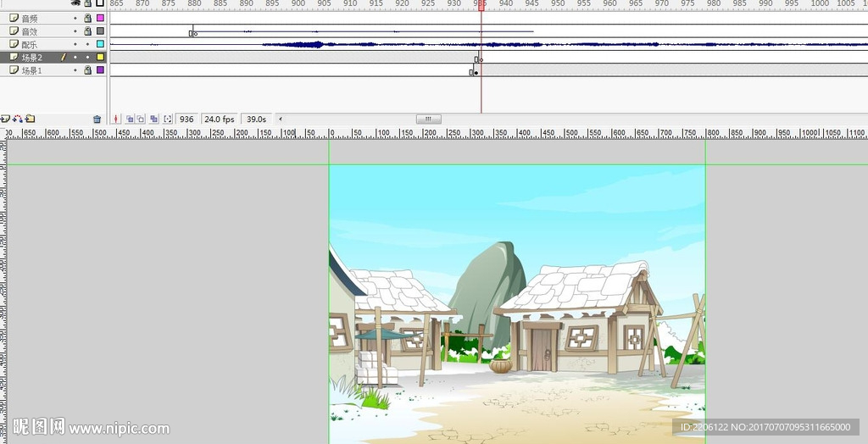Toggle visibility dot of layer 配乐

pos(75,44)
